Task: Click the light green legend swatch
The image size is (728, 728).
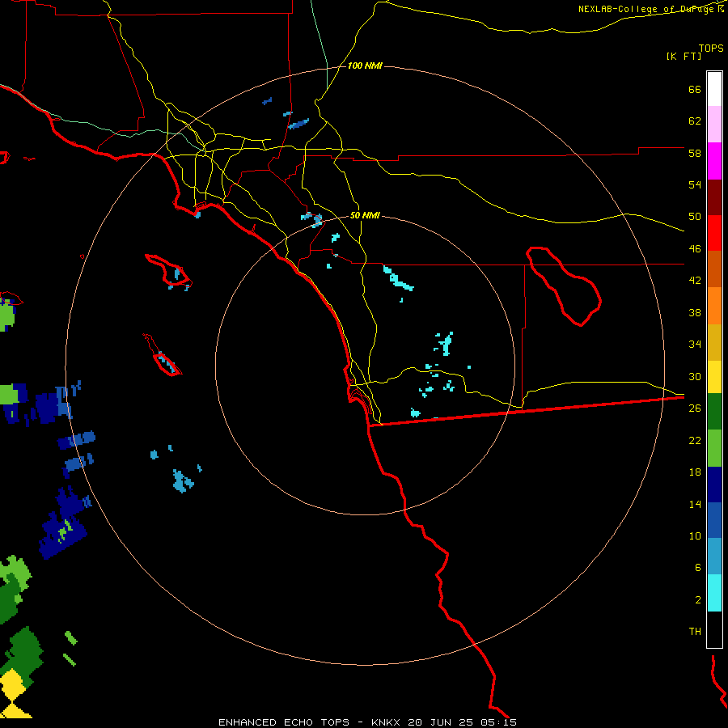Action: pos(714,448)
